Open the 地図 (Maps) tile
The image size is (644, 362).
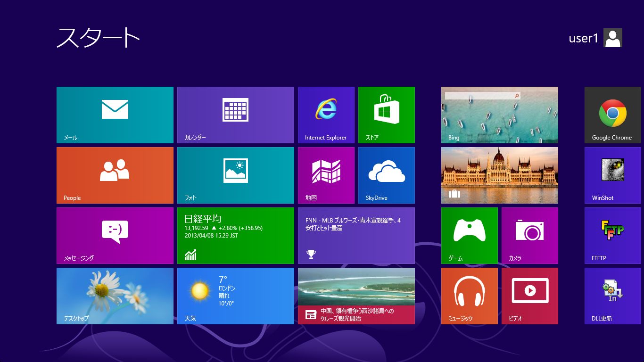326,175
